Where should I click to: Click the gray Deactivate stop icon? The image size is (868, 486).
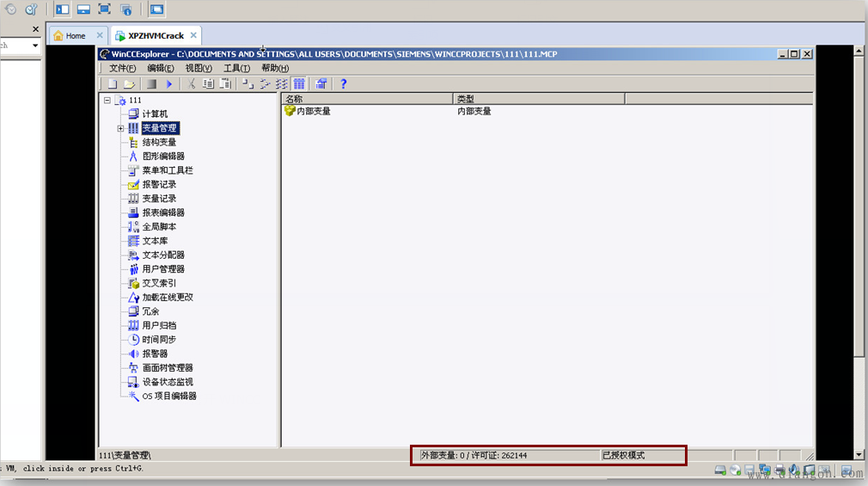pyautogui.click(x=151, y=84)
